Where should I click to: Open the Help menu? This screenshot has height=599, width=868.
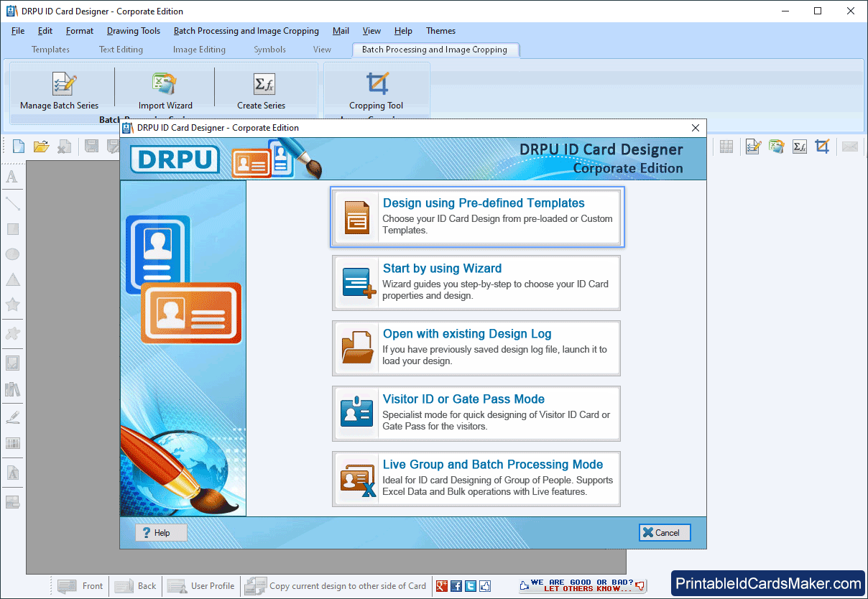click(x=404, y=31)
